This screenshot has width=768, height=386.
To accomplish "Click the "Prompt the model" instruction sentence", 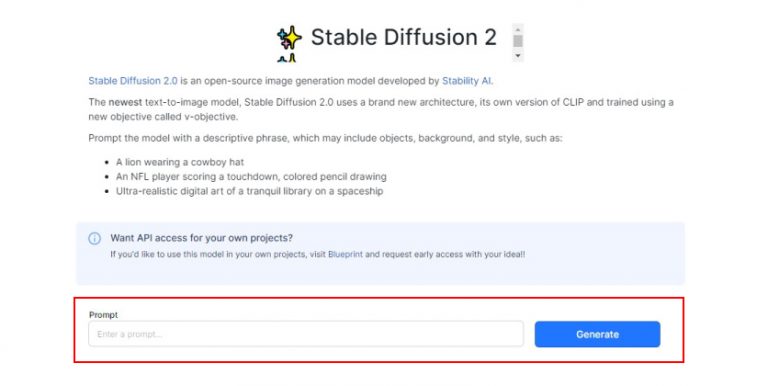I will tap(325, 138).
